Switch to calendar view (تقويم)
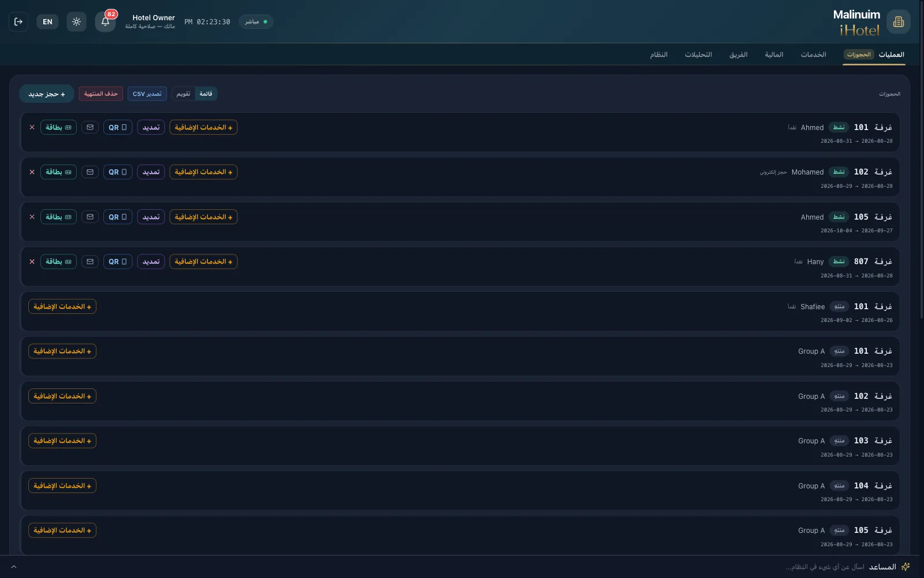The image size is (924, 578). tap(184, 94)
